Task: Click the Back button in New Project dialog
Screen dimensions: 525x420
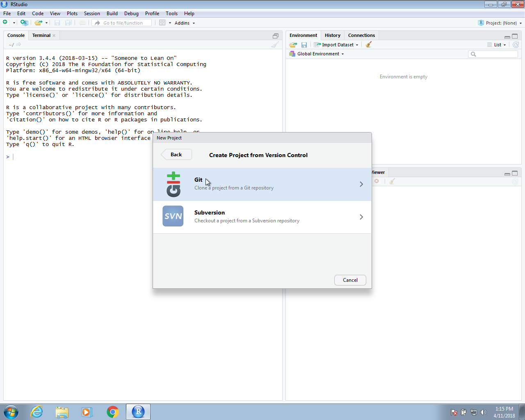Action: pyautogui.click(x=176, y=155)
